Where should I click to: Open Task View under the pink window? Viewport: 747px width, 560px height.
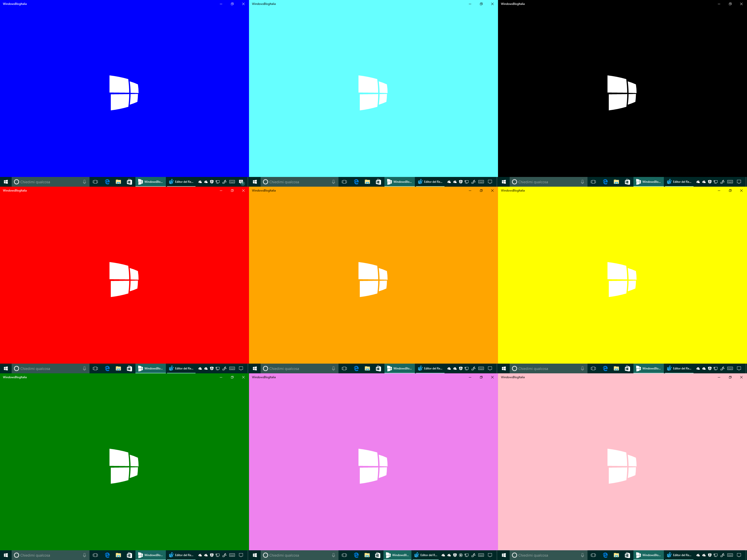[593, 555]
